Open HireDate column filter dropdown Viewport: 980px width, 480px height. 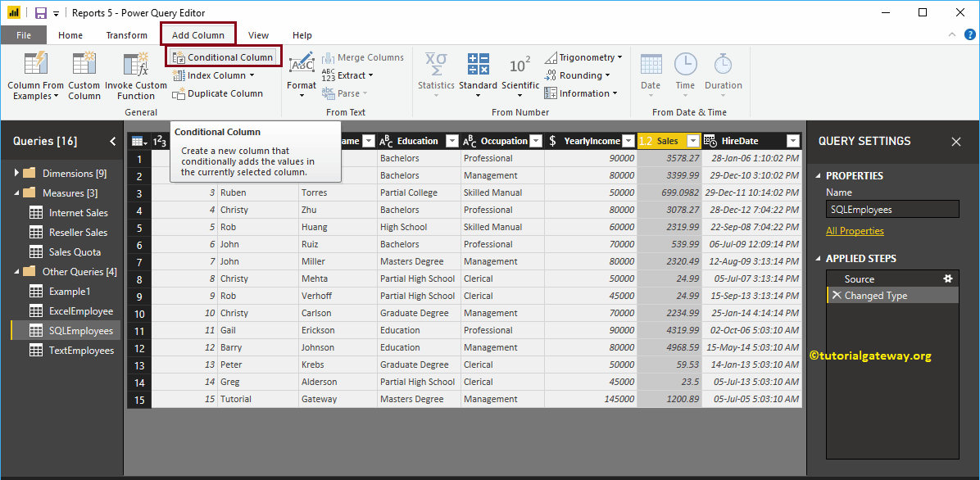pos(792,141)
